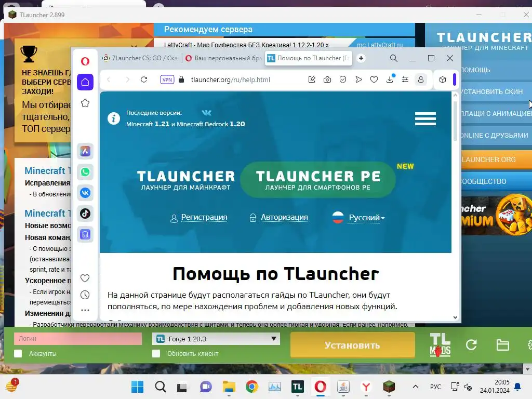Viewport: 532px width, 399px height.
Task: Open history clock icon in Opera sidebar
Action: click(85, 295)
